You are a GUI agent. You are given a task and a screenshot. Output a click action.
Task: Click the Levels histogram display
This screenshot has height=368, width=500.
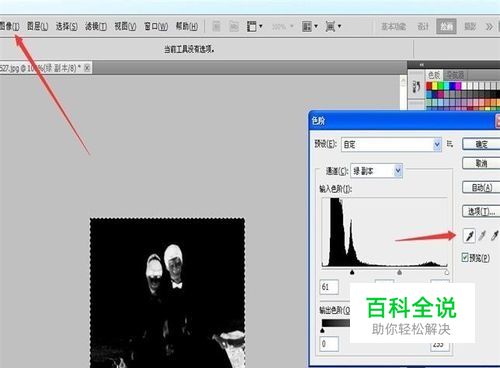(x=385, y=232)
